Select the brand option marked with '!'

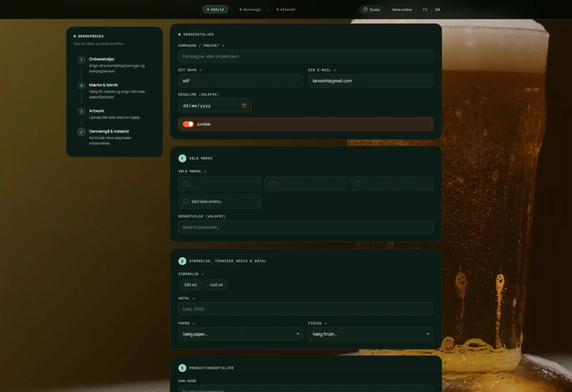(306, 184)
